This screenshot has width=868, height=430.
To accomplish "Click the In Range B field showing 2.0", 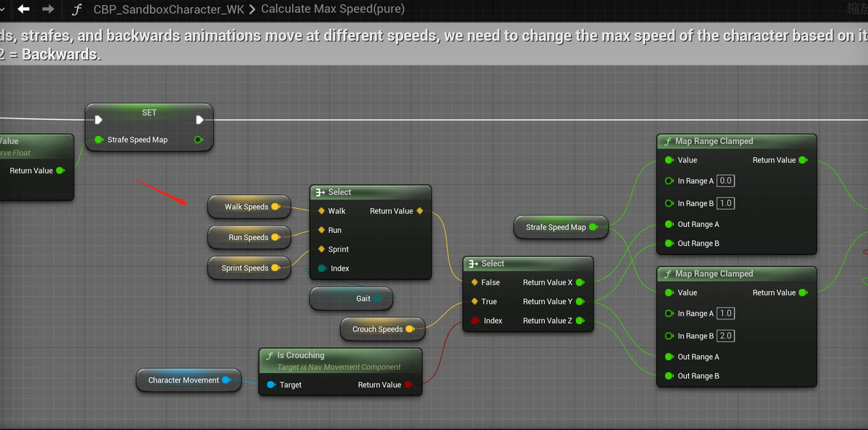I will [x=726, y=336].
